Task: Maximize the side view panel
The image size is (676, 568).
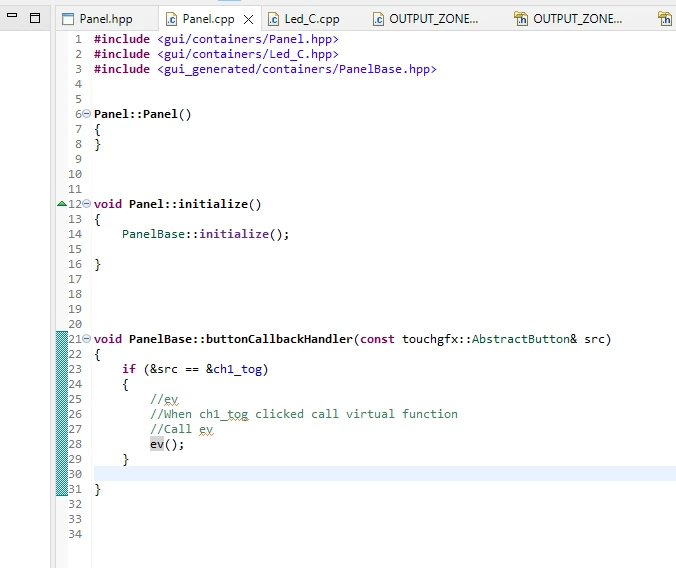Action: point(35,18)
